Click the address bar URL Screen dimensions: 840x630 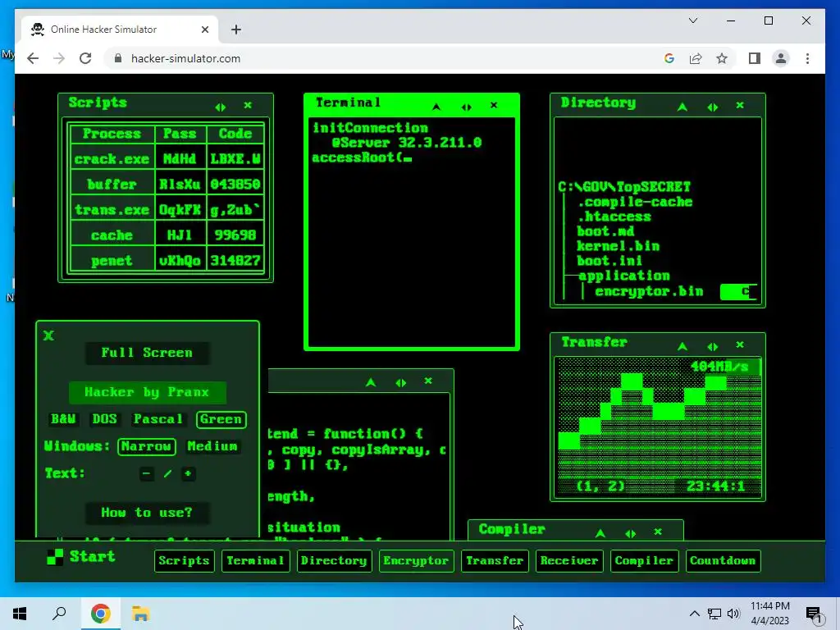(185, 58)
